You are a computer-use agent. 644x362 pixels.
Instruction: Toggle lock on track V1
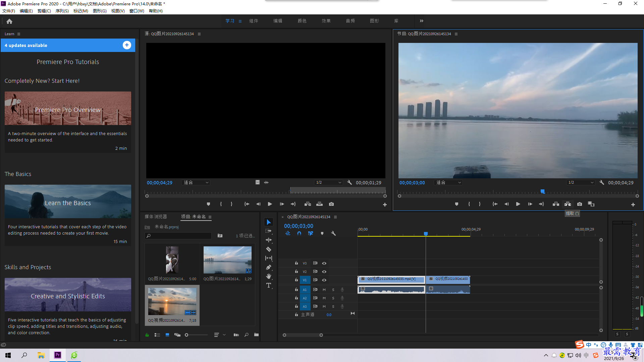tap(296, 280)
